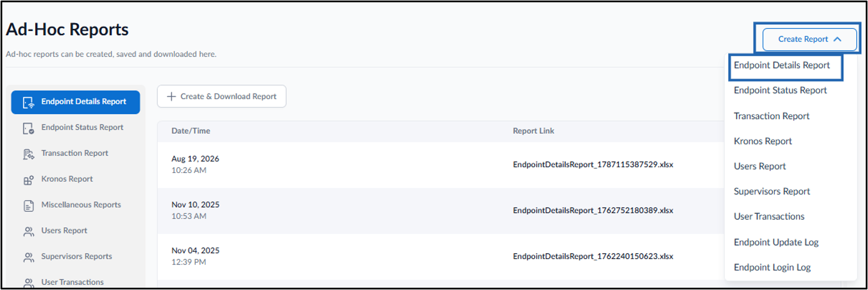868x290 pixels.
Task: Click the Kronos Report sidebar icon
Action: coord(28,180)
